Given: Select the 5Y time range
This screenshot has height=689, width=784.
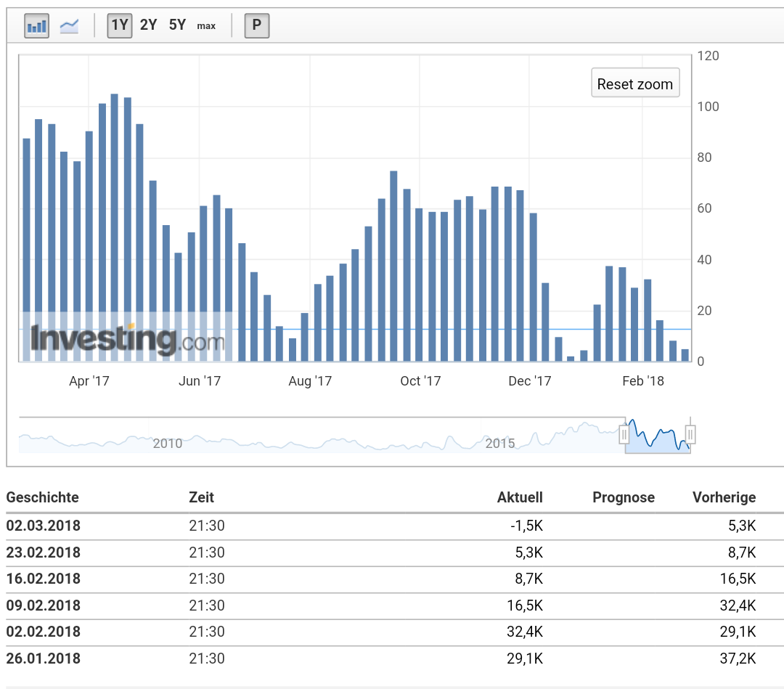Looking at the screenshot, I should coord(177,25).
